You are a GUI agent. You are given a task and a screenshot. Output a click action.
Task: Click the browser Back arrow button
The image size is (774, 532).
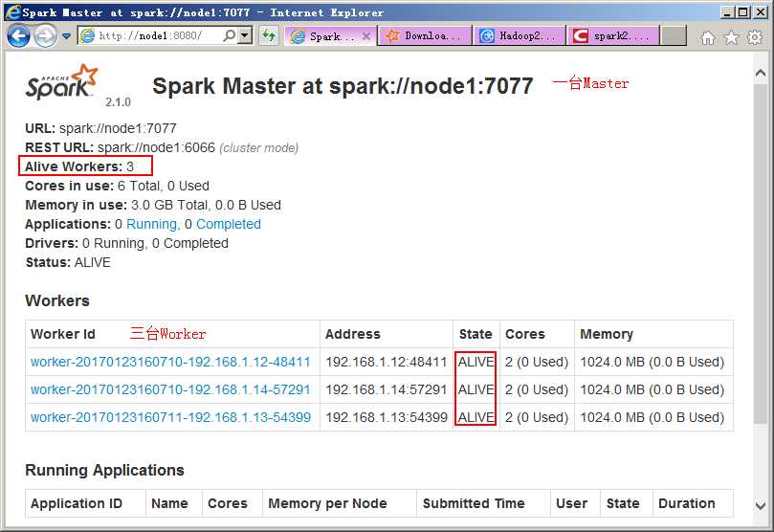19,36
